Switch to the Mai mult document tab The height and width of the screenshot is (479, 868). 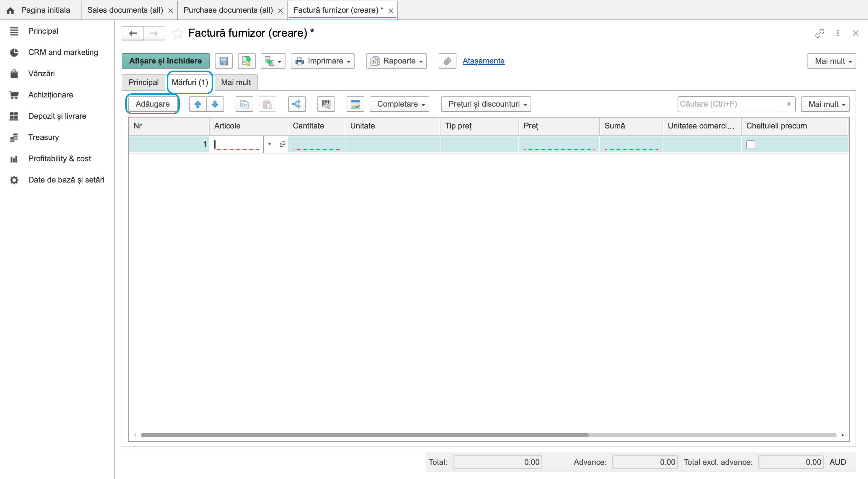point(236,83)
